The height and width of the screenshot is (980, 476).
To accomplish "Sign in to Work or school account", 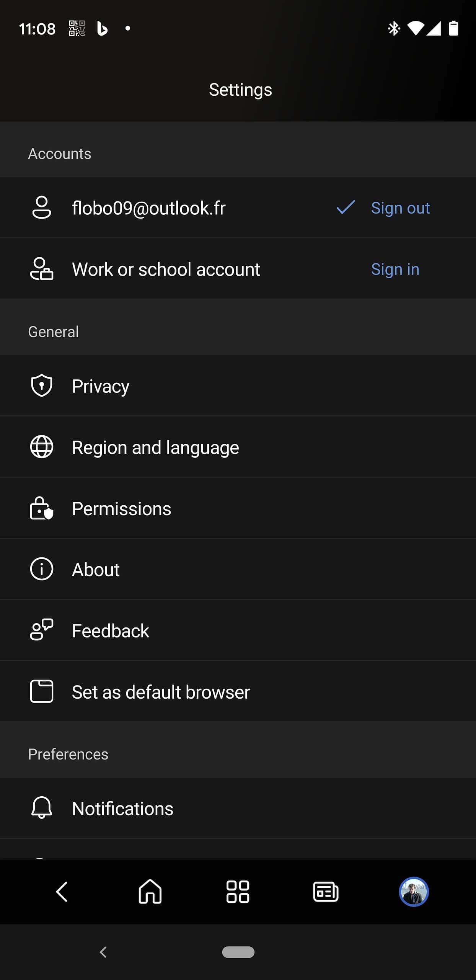I will (x=395, y=269).
